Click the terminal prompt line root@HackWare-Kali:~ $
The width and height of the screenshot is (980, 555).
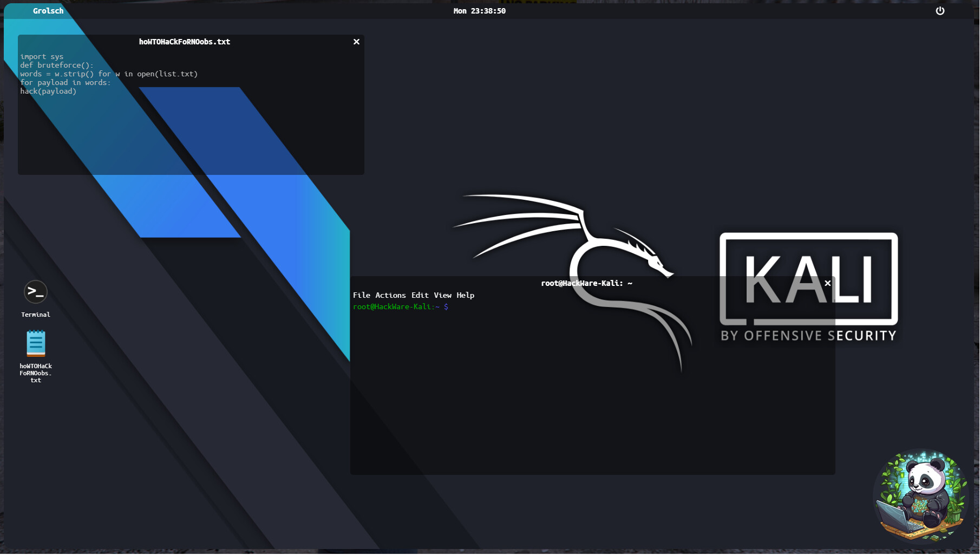coord(401,307)
